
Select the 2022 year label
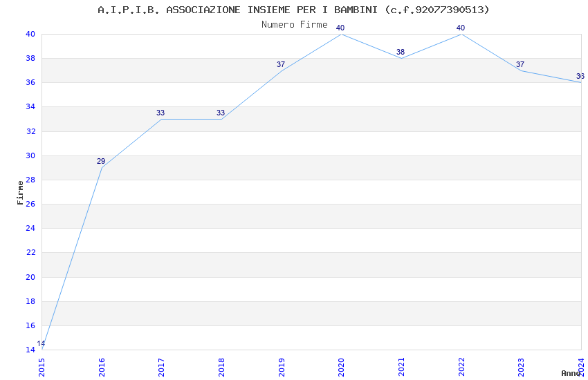461,368
